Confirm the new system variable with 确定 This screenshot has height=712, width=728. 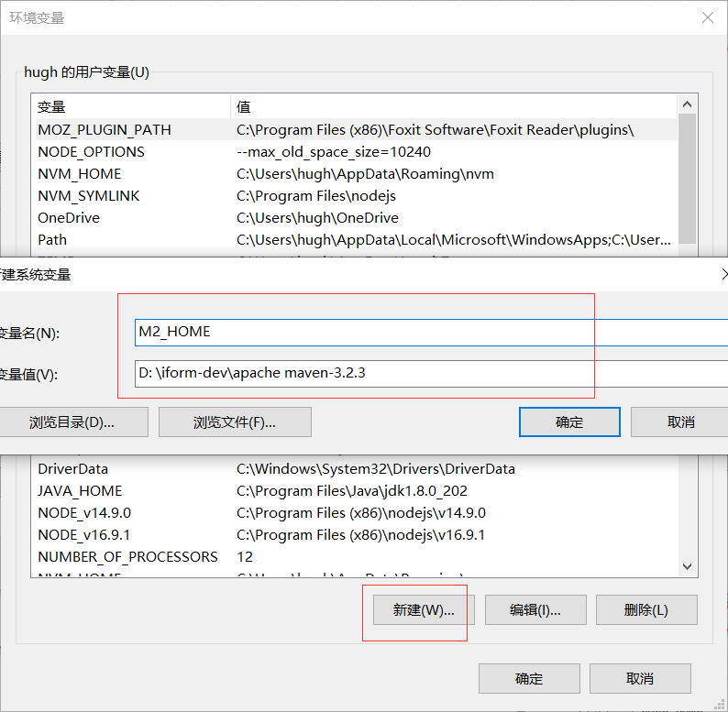(569, 422)
